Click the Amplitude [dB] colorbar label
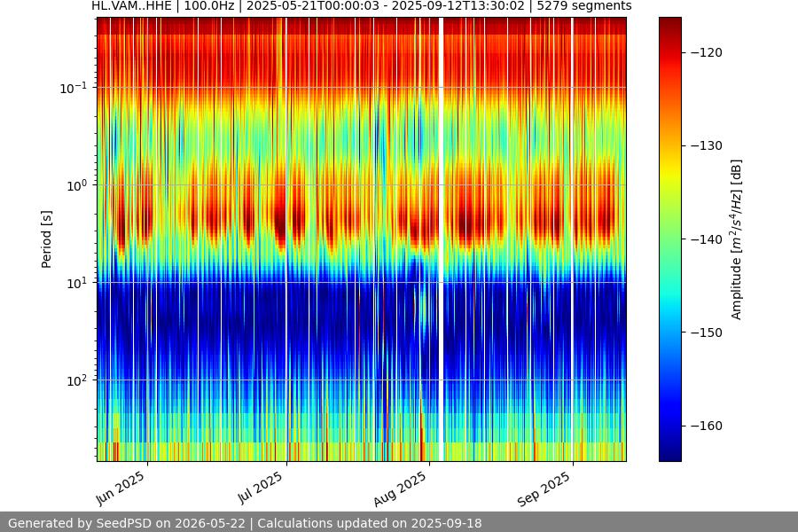 (x=736, y=239)
